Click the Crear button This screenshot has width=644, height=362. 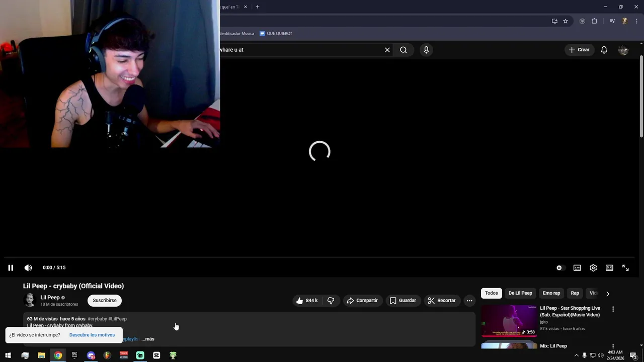tap(579, 50)
